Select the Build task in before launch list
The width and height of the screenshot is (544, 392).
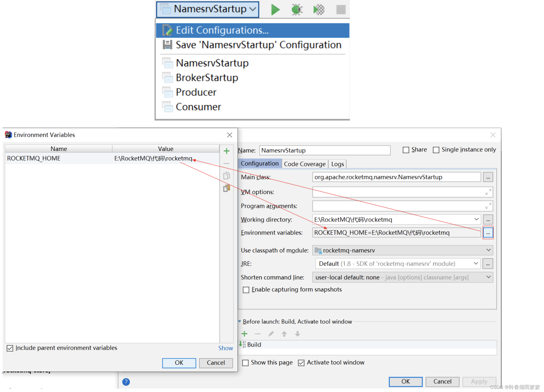tap(368, 345)
